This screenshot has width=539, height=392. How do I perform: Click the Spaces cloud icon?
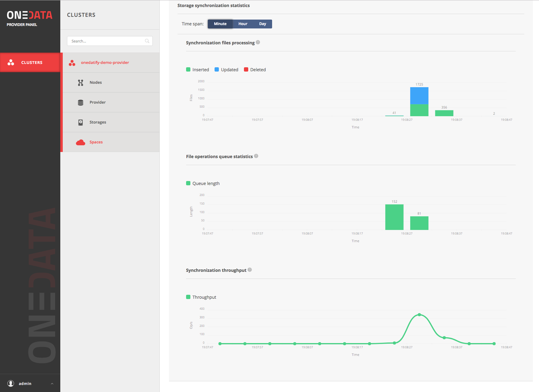pos(80,142)
